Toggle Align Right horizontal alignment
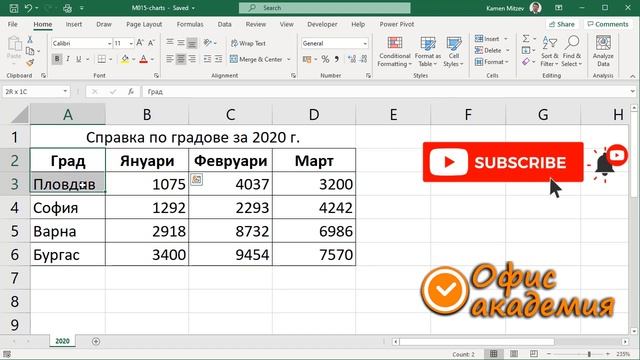This screenshot has height=360, width=640. 192,59
